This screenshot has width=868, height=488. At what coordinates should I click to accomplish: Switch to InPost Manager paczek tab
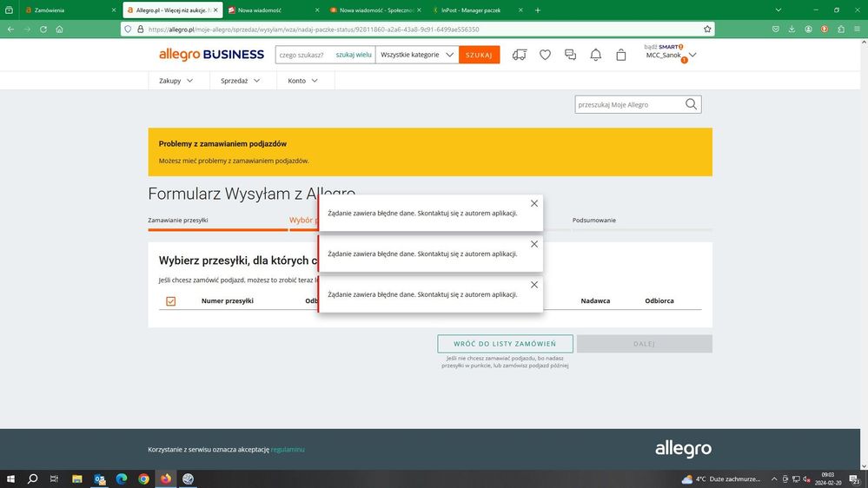(x=478, y=10)
